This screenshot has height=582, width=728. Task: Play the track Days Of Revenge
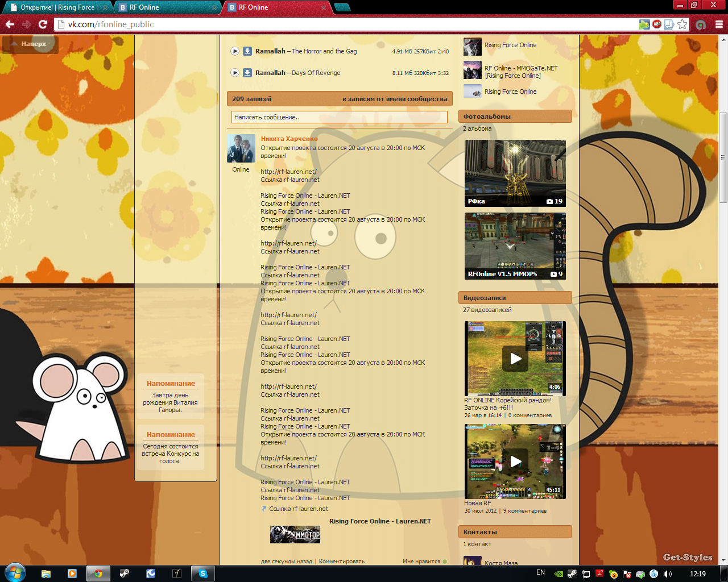pyautogui.click(x=235, y=73)
